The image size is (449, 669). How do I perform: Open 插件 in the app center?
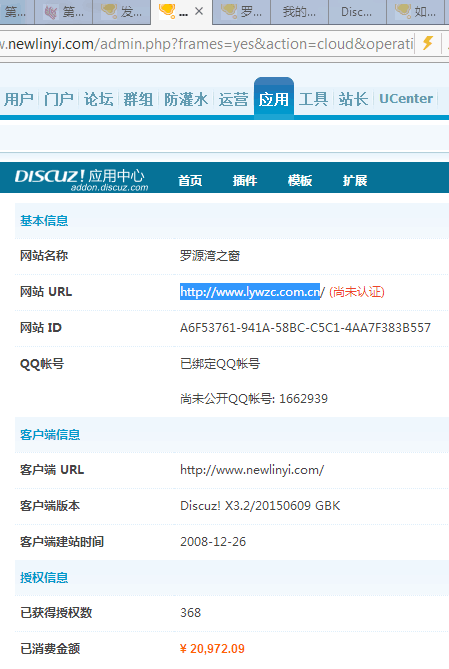(245, 180)
